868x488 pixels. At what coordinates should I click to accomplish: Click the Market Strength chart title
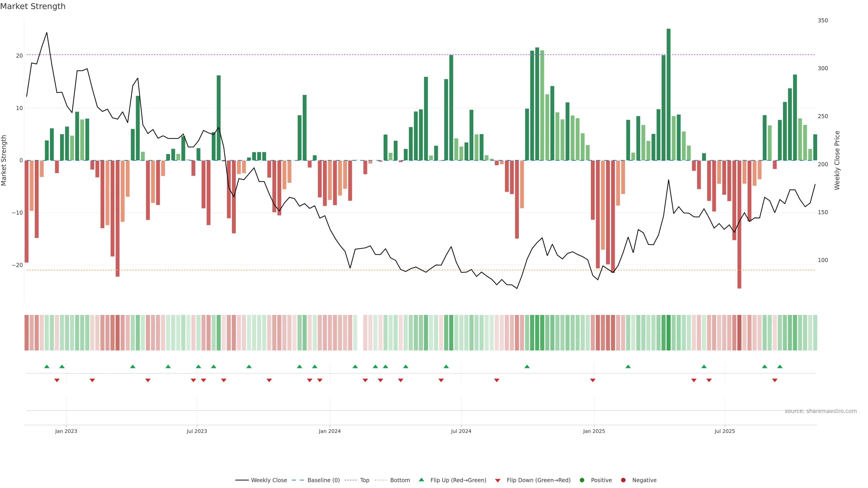[x=33, y=6]
